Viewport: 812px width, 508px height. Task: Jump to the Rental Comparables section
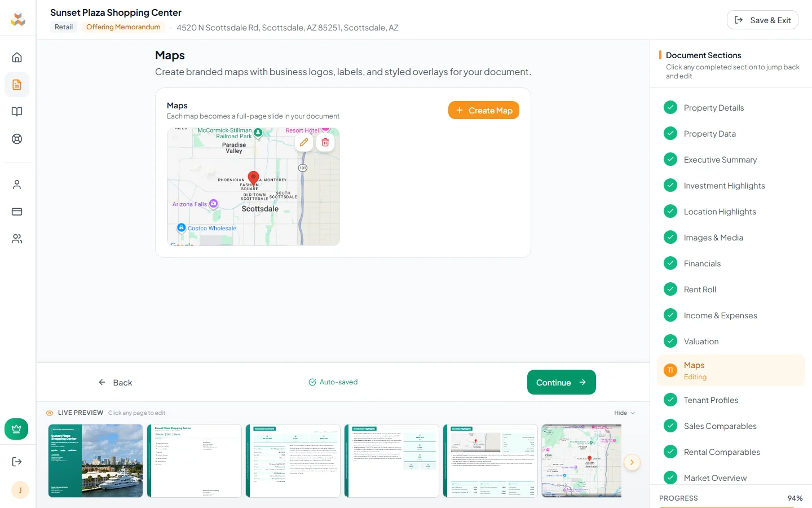click(722, 452)
